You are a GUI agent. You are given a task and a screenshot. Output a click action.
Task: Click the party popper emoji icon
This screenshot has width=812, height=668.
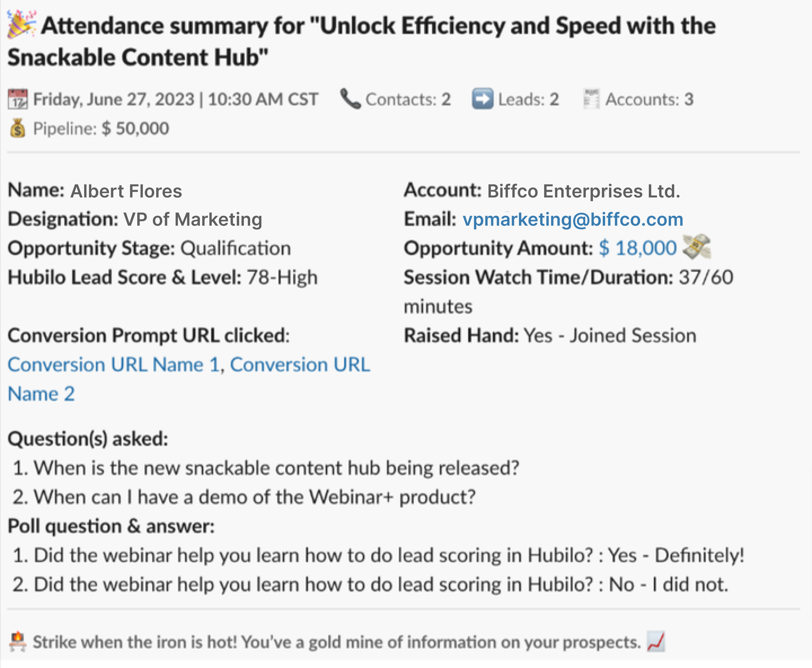[x=22, y=25]
